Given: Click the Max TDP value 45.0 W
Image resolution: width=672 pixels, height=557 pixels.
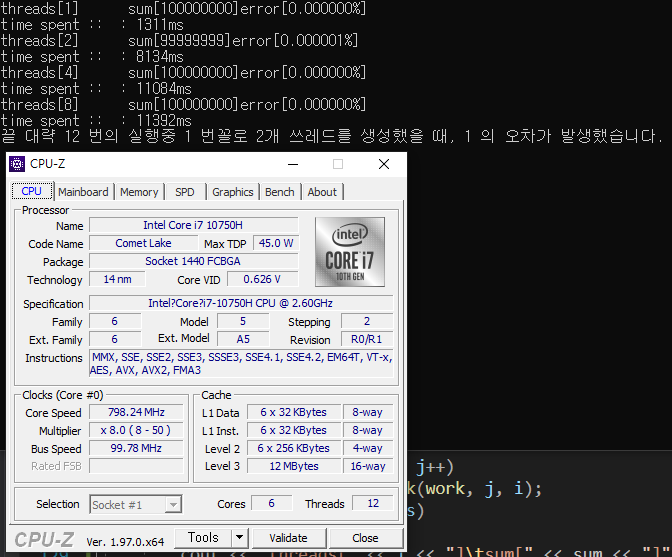Looking at the screenshot, I should (x=276, y=243).
